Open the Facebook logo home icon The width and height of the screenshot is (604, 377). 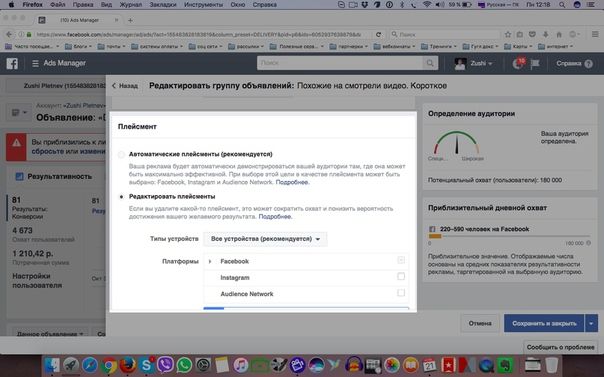12,63
